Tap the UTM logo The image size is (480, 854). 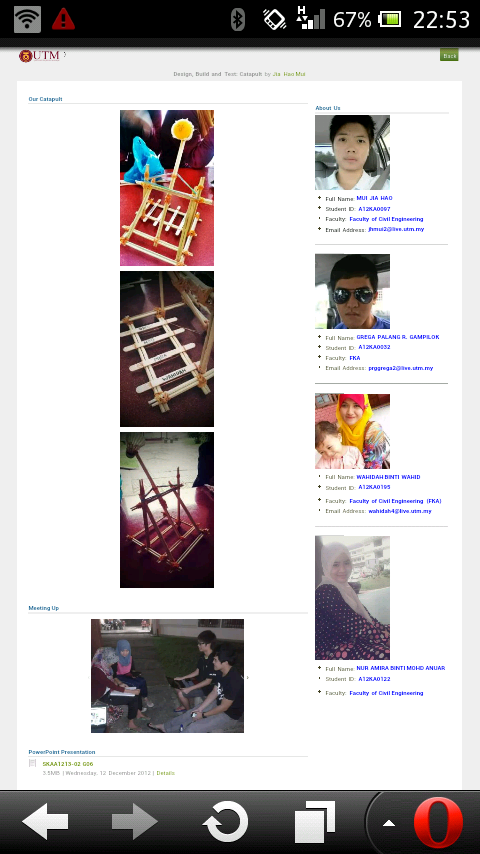[x=39, y=56]
